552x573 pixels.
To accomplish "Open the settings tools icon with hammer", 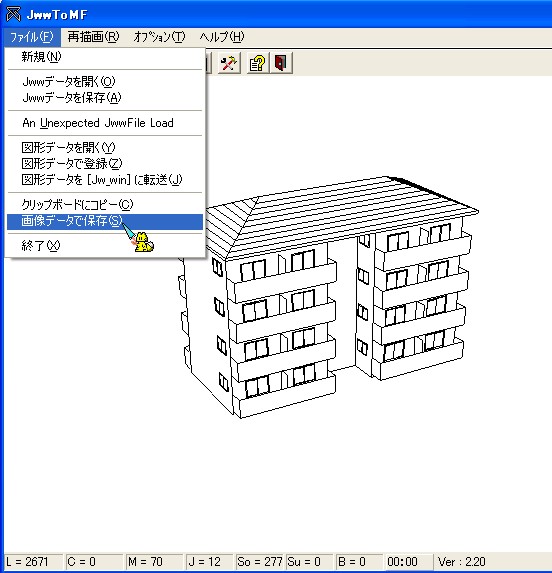I will (x=229, y=63).
